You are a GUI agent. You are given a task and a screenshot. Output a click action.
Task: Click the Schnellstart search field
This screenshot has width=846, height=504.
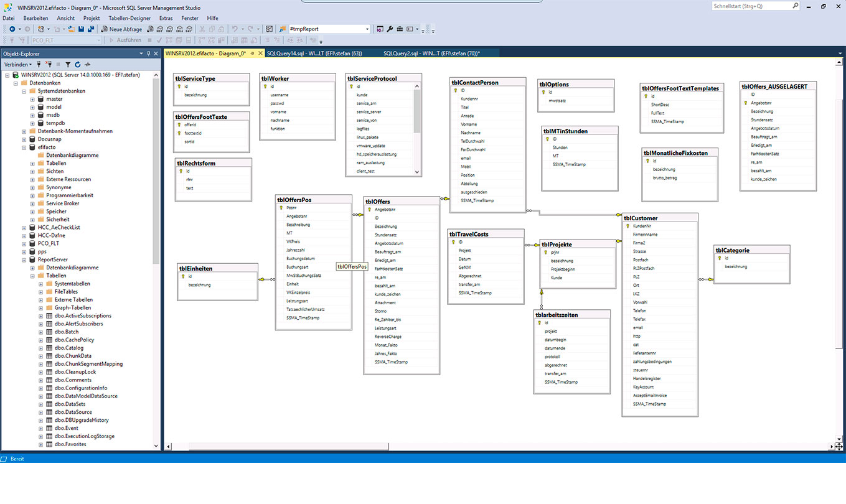tap(751, 6)
